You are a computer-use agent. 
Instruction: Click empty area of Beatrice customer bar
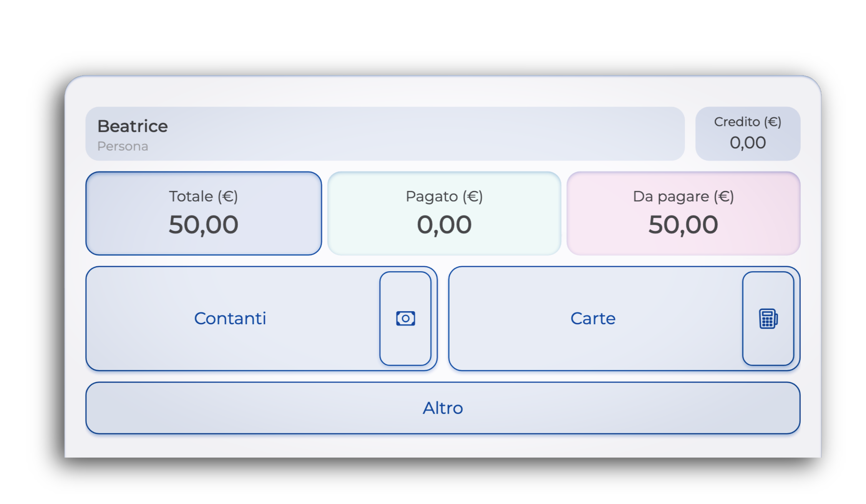tap(423, 134)
